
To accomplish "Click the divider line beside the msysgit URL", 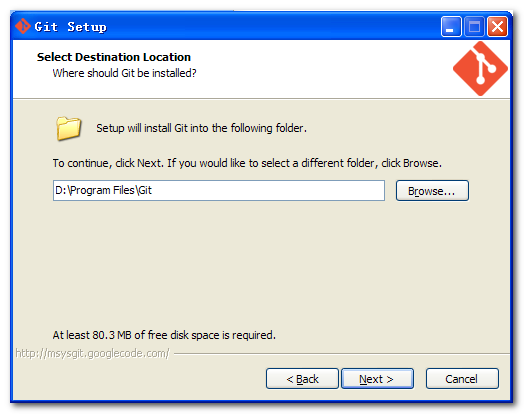I will tap(342, 353).
